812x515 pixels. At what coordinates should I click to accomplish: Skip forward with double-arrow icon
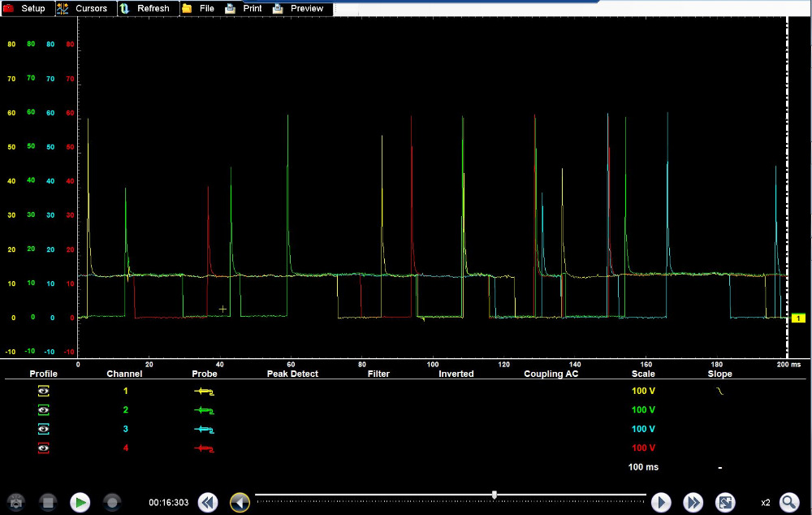[693, 502]
